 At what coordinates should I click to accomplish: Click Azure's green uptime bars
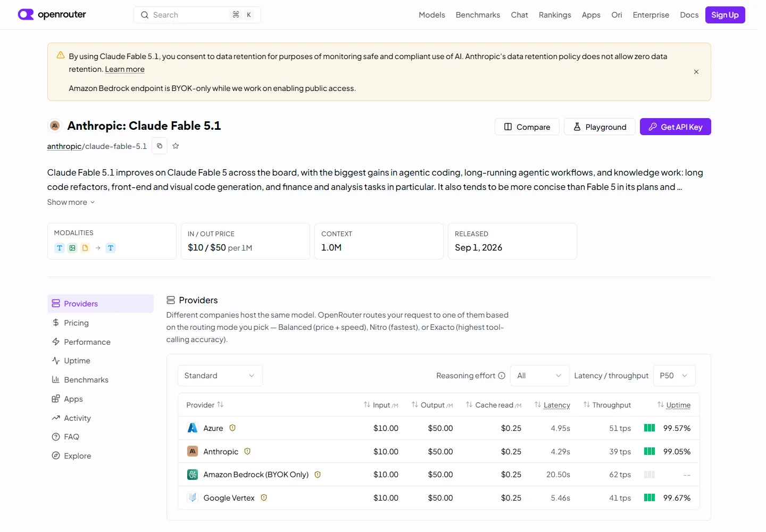click(650, 428)
